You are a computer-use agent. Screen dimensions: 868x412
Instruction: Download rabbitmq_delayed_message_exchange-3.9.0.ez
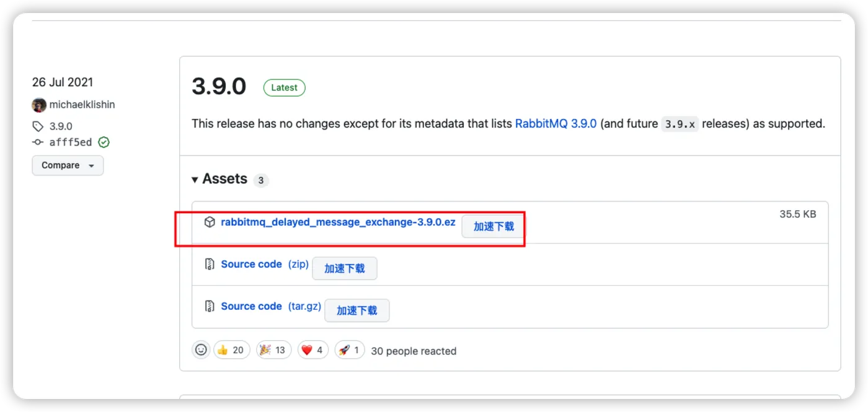click(x=338, y=222)
